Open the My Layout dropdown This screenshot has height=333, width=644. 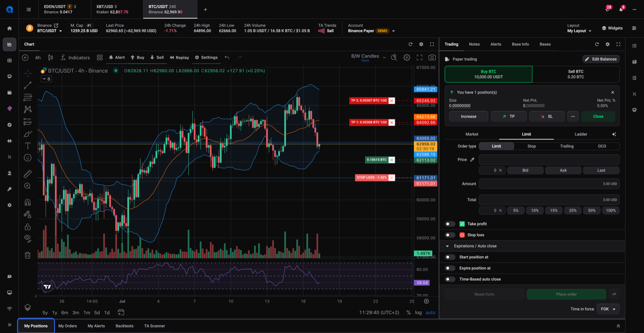pos(579,31)
